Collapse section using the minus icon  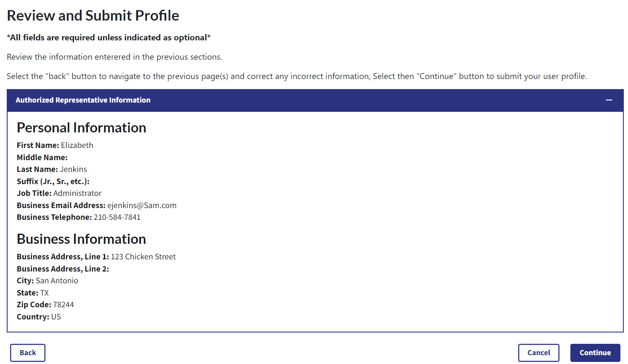(609, 100)
